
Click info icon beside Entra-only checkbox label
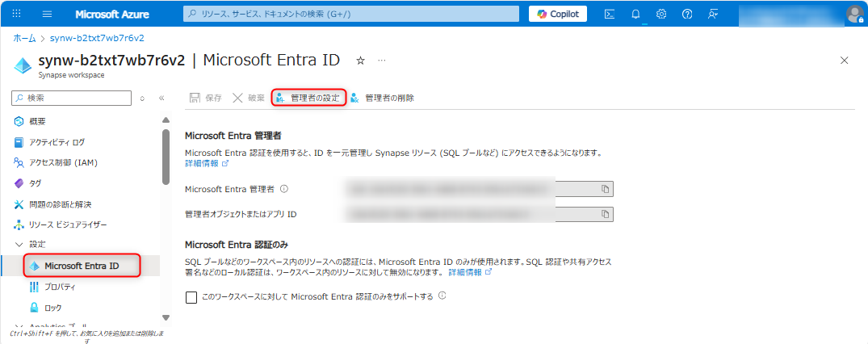tap(442, 296)
